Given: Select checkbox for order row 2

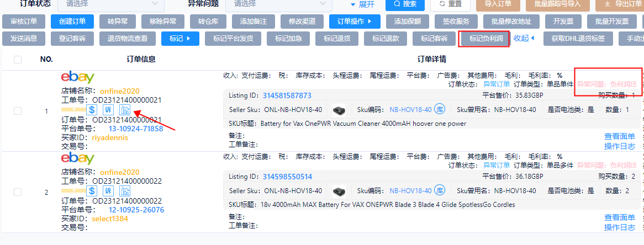Looking at the screenshot, I should (18, 192).
